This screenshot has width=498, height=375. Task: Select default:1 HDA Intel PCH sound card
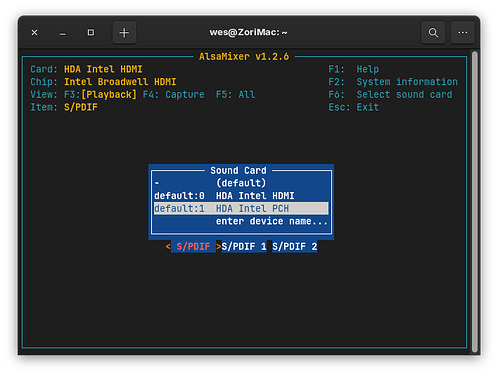coord(241,208)
